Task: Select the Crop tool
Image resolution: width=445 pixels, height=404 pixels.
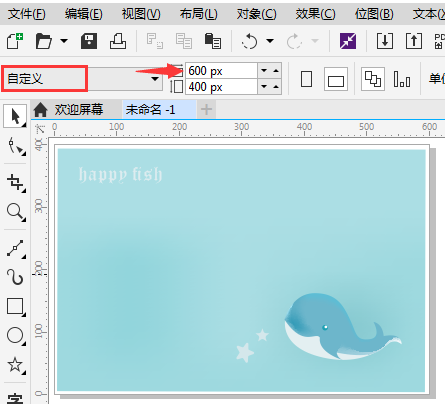Action: [x=16, y=183]
